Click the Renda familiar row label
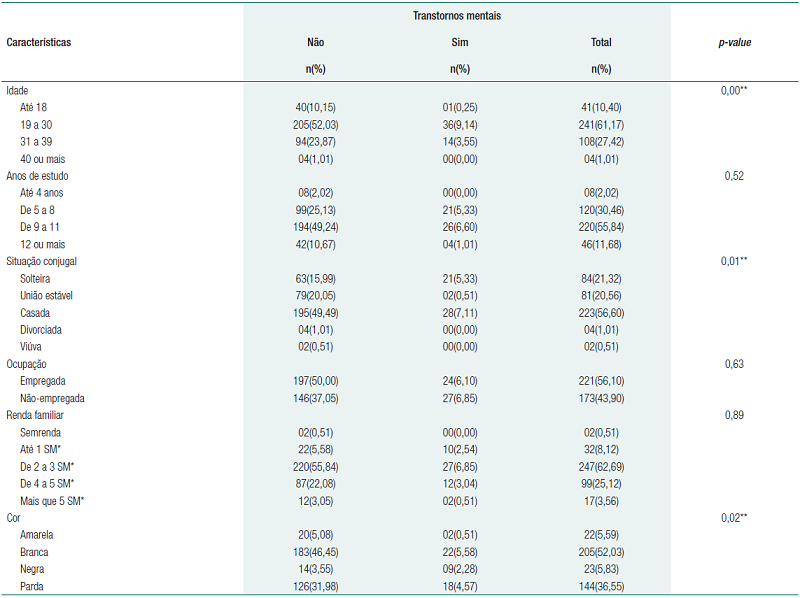Image resolution: width=800 pixels, height=598 pixels. [38, 415]
